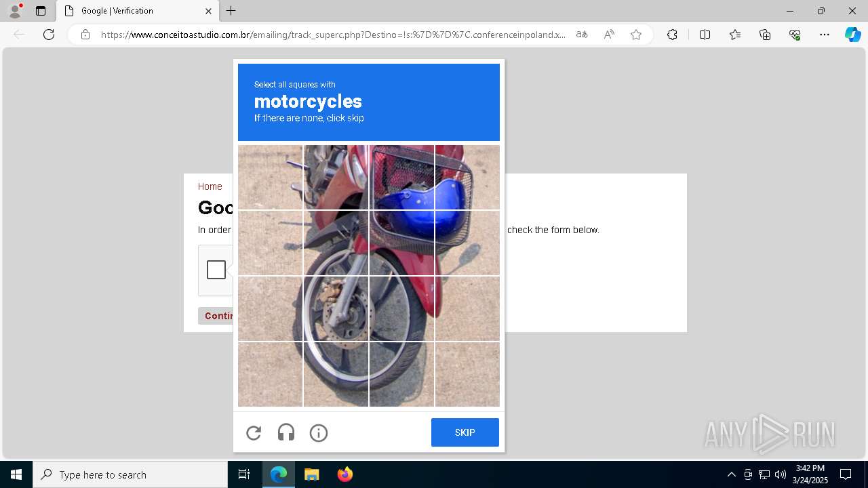Open Settings and more menu
The height and width of the screenshot is (488, 868).
tap(825, 35)
